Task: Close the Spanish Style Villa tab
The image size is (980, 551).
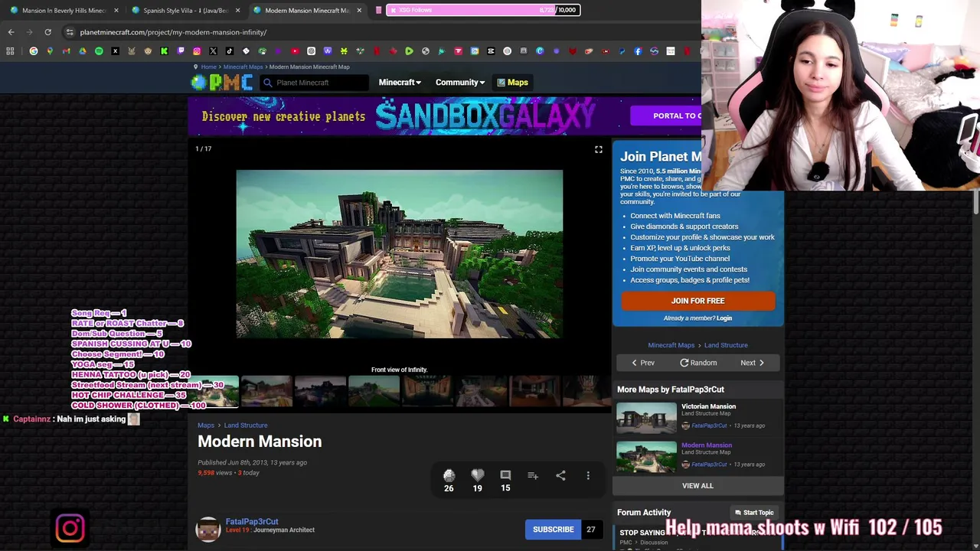Action: tap(237, 10)
